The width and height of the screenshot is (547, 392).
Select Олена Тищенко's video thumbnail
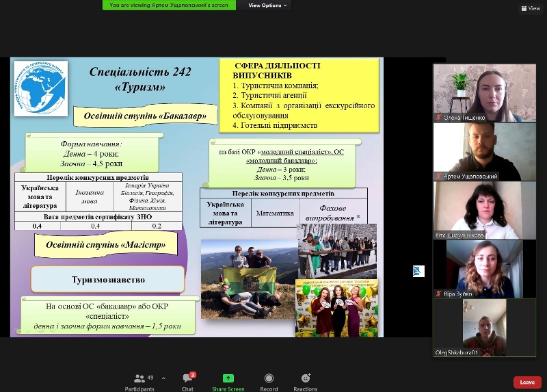(484, 92)
